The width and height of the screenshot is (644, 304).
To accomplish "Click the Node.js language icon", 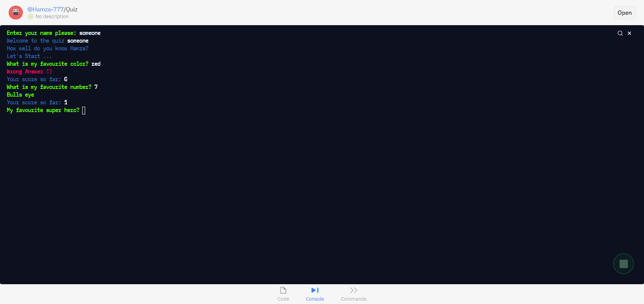I will pos(31,16).
